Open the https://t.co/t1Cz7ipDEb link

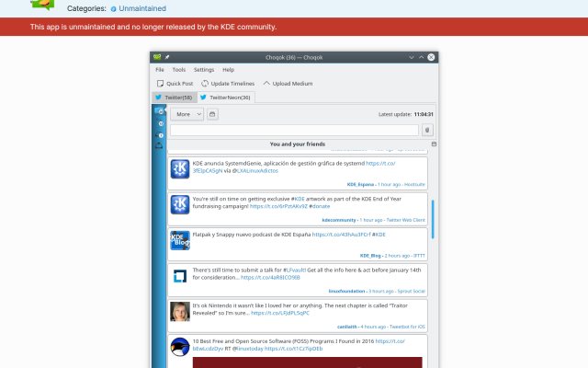tap(294, 349)
